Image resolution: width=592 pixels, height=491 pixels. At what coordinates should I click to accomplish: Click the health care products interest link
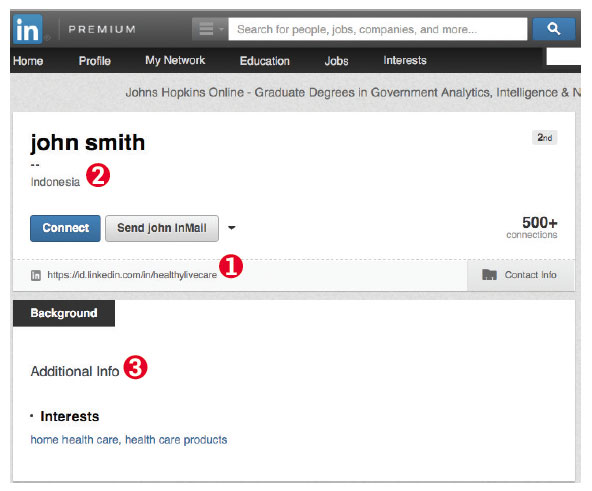click(176, 440)
